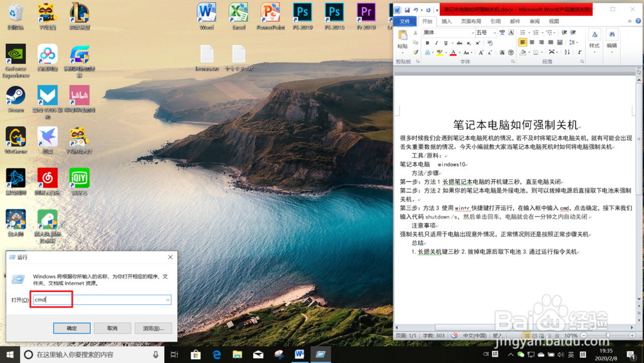
Task: Switch to the 审阅 Review tab
Action: (x=535, y=21)
